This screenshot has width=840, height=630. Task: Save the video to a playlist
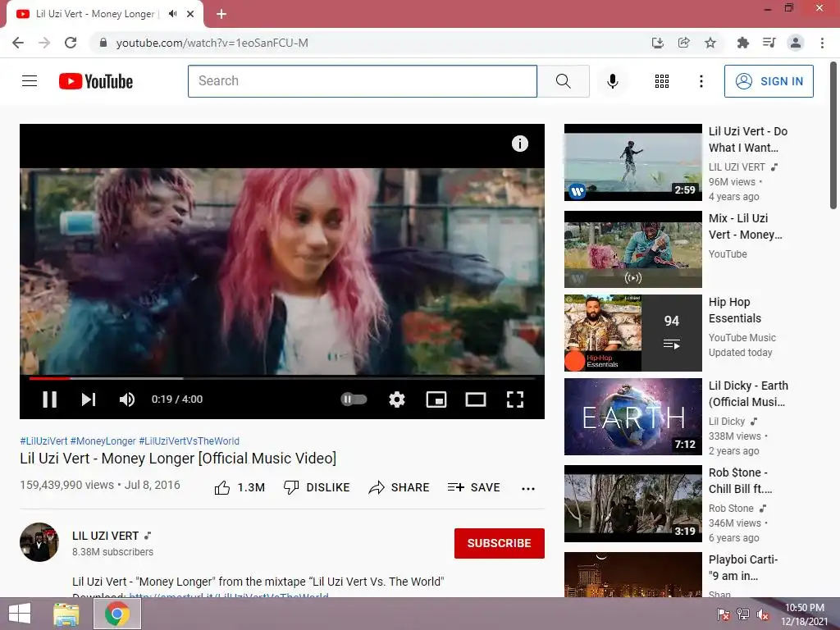click(x=473, y=487)
